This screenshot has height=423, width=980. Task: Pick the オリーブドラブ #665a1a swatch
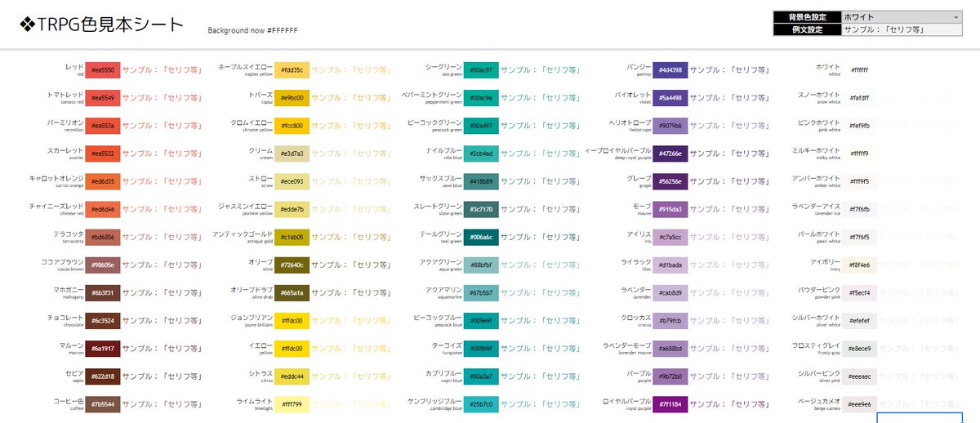pyautogui.click(x=292, y=292)
